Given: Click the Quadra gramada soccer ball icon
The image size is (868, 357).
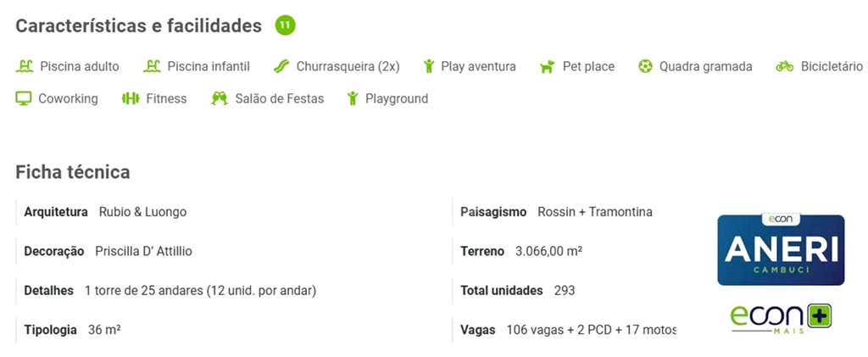Looking at the screenshot, I should [646, 66].
